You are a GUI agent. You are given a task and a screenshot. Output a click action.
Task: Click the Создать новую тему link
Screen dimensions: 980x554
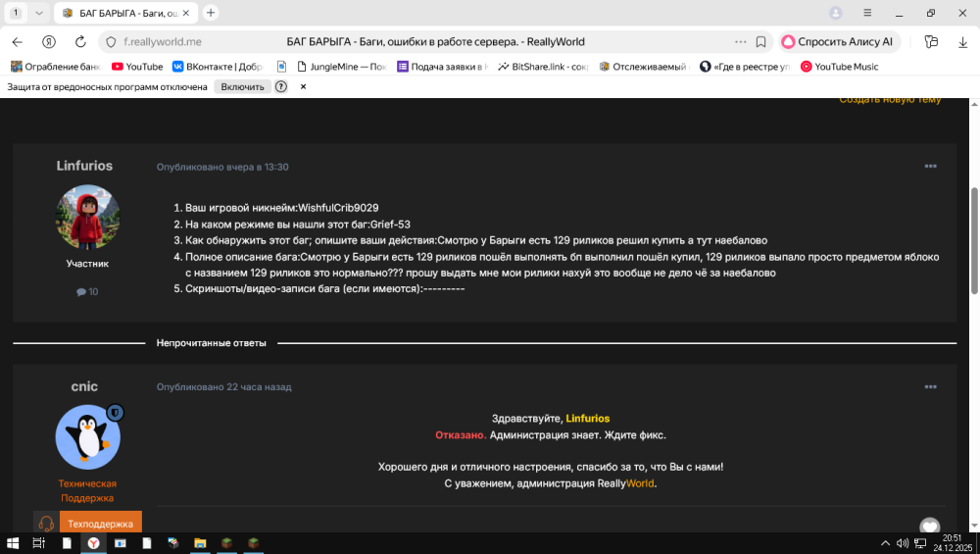click(890, 100)
